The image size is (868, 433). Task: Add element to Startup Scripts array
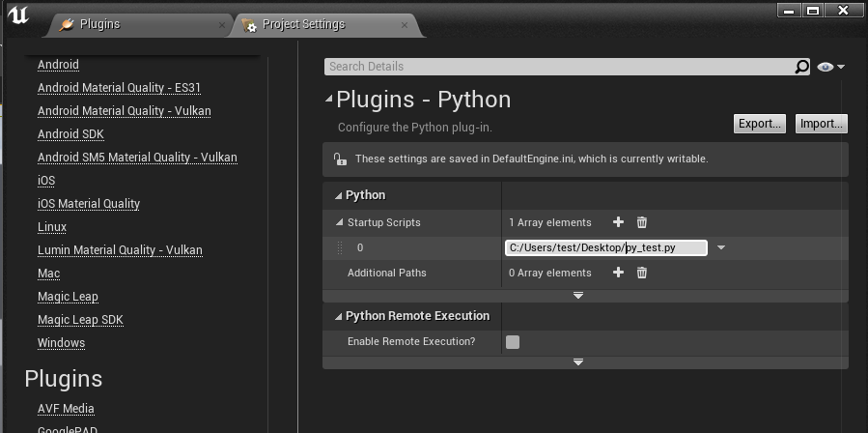[618, 222]
